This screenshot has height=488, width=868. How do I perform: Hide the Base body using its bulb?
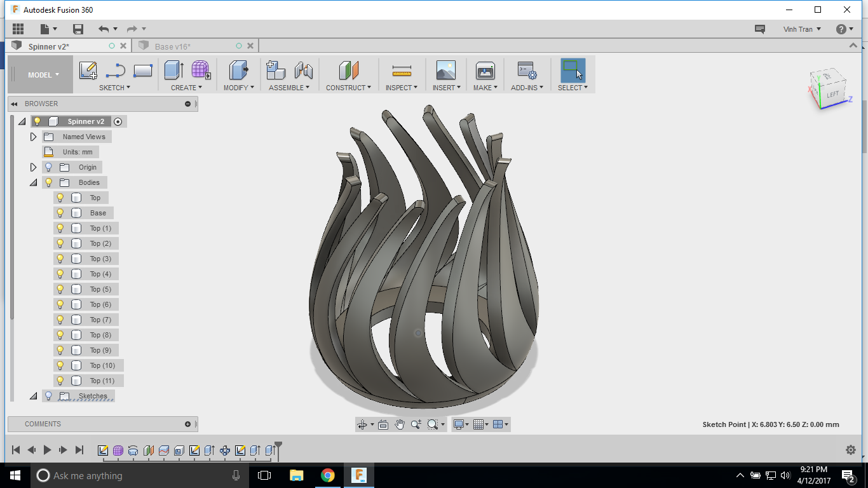60,213
